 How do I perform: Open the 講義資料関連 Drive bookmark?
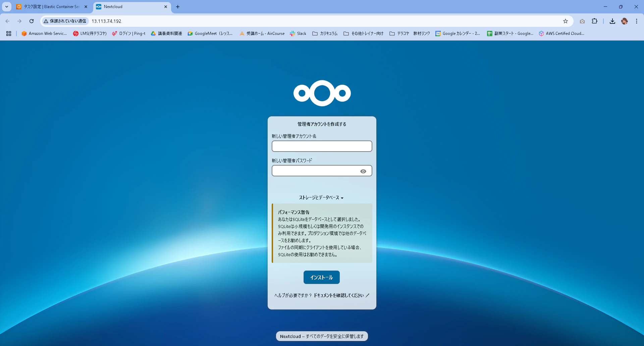[x=166, y=34]
